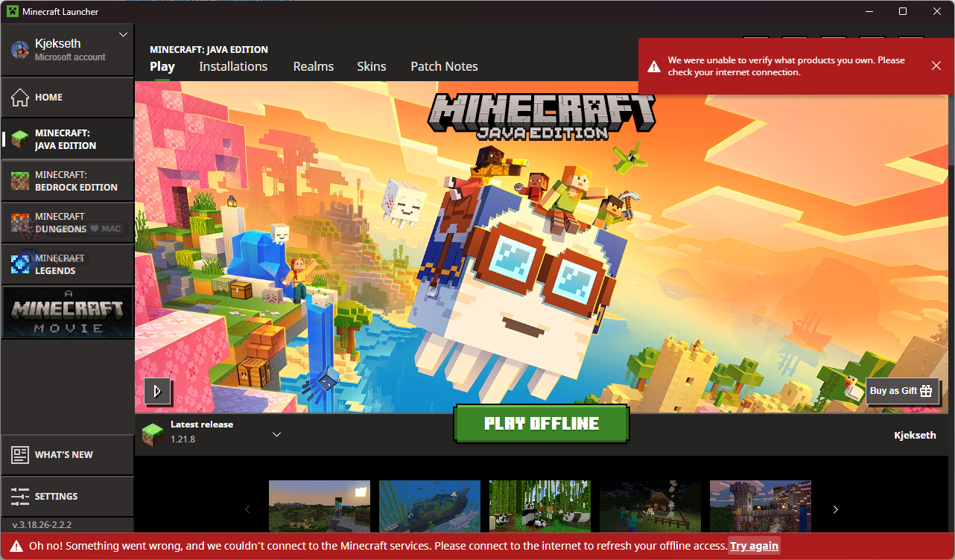Switch to the Play tab
955x560 pixels.
[162, 66]
